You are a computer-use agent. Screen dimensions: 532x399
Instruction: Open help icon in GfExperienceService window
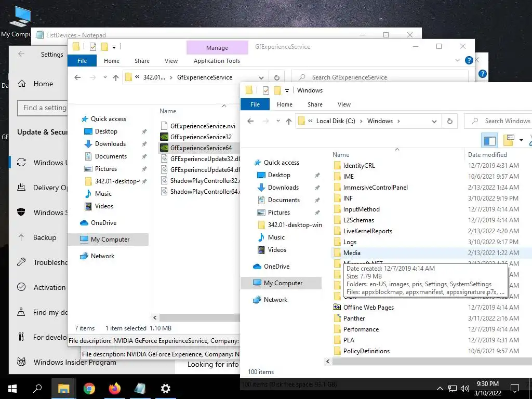pyautogui.click(x=469, y=60)
